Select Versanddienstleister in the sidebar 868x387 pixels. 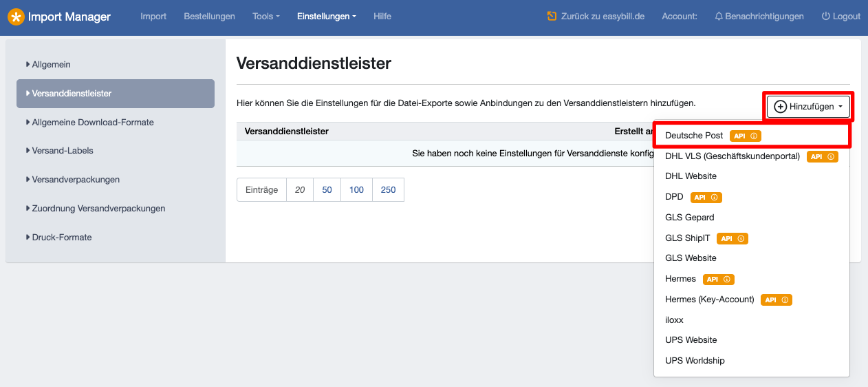click(116, 94)
